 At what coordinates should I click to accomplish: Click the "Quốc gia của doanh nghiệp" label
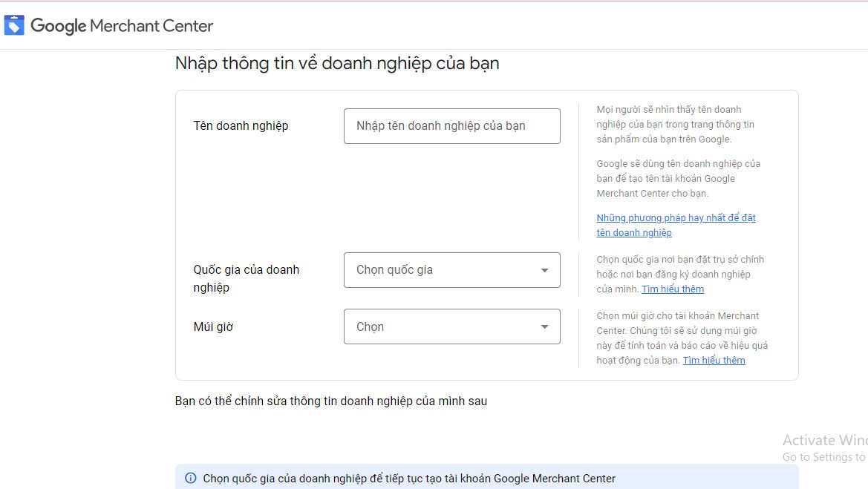coord(247,278)
